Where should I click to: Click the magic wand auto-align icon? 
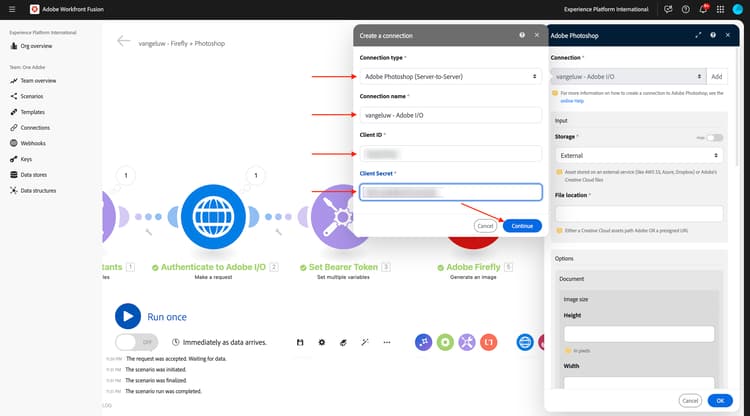point(365,342)
